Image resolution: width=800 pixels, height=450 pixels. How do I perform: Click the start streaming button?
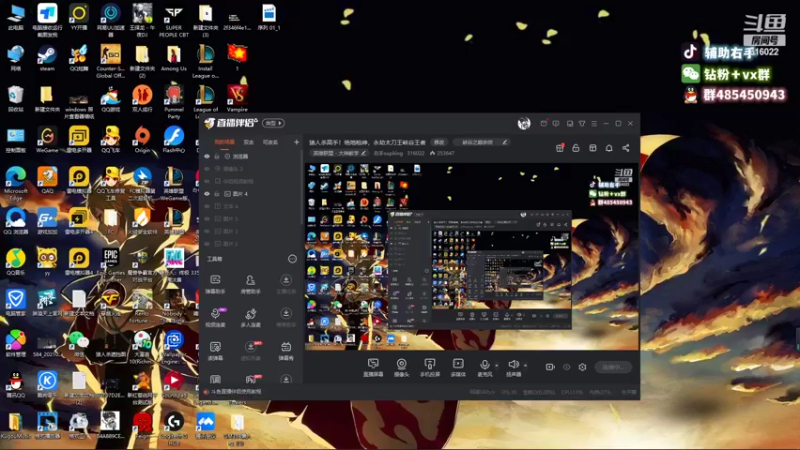click(x=613, y=367)
